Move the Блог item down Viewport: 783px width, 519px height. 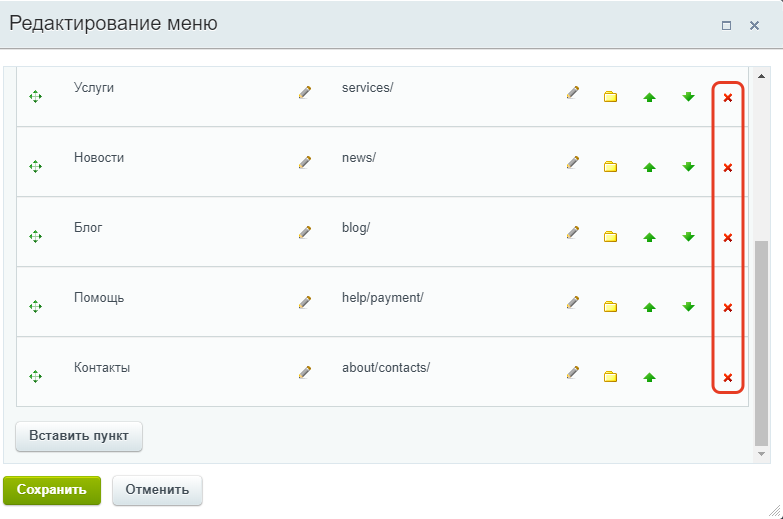(689, 237)
